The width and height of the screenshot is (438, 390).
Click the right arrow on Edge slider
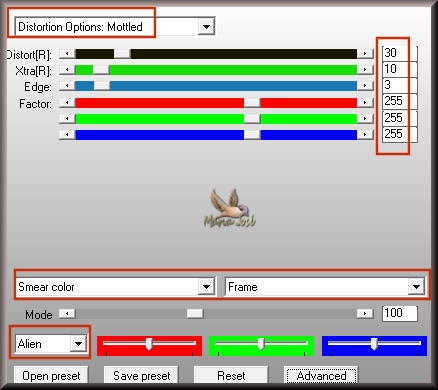[x=365, y=86]
